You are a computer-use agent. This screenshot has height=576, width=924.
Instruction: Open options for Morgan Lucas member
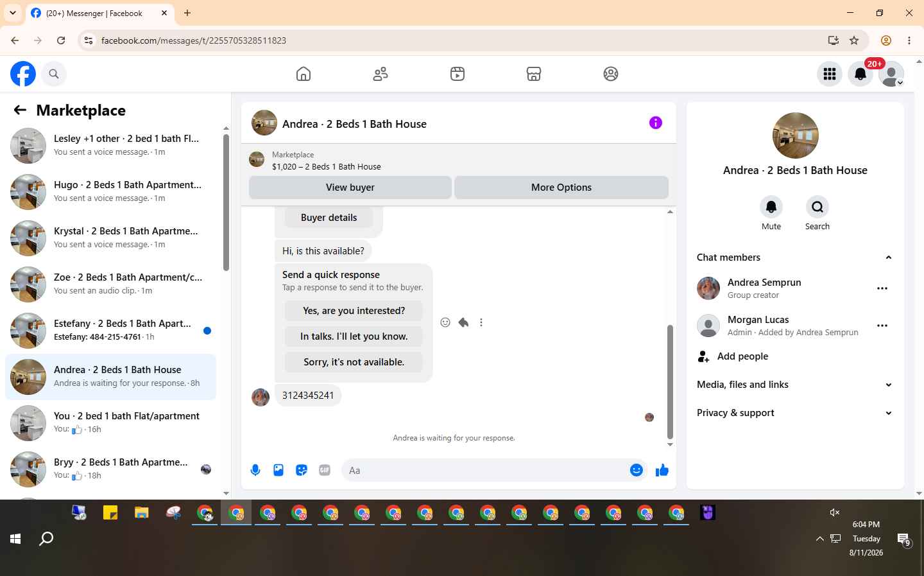(882, 326)
